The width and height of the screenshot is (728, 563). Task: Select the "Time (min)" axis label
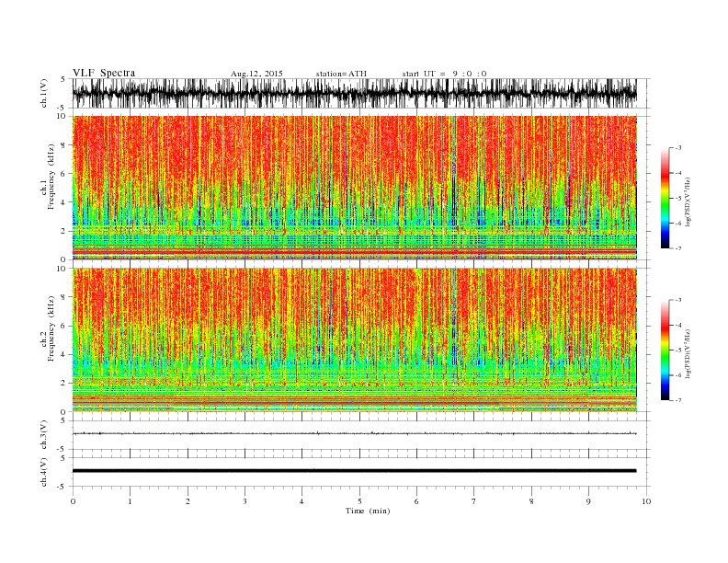point(368,511)
